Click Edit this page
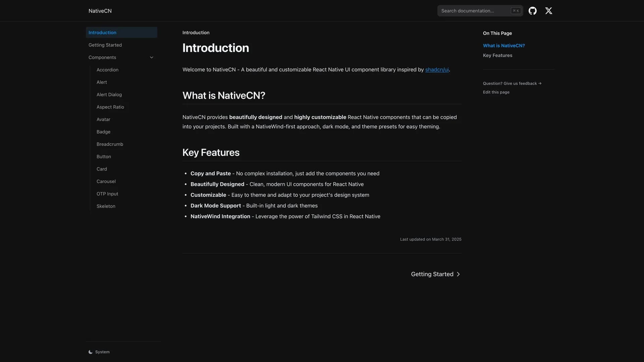The height and width of the screenshot is (362, 644). (x=496, y=92)
